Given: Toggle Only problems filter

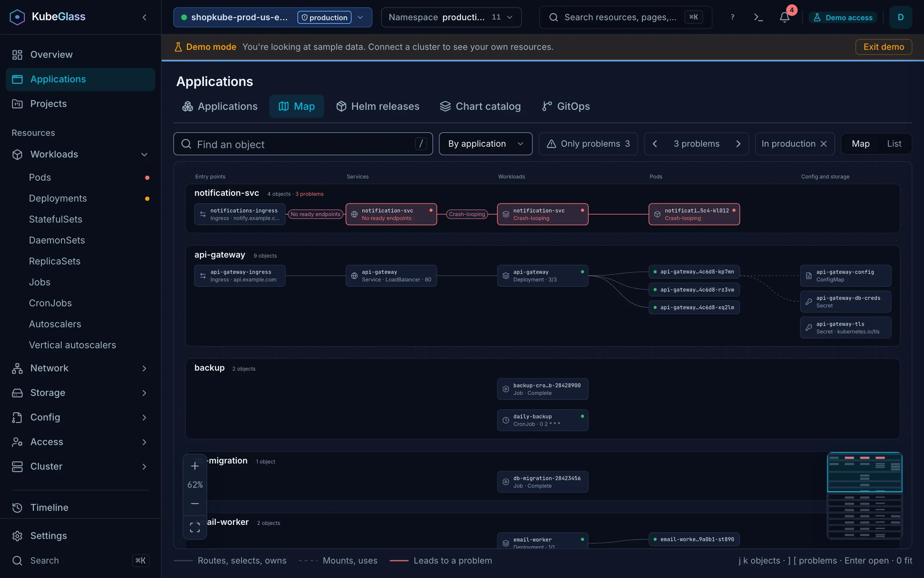Looking at the screenshot, I should (588, 144).
